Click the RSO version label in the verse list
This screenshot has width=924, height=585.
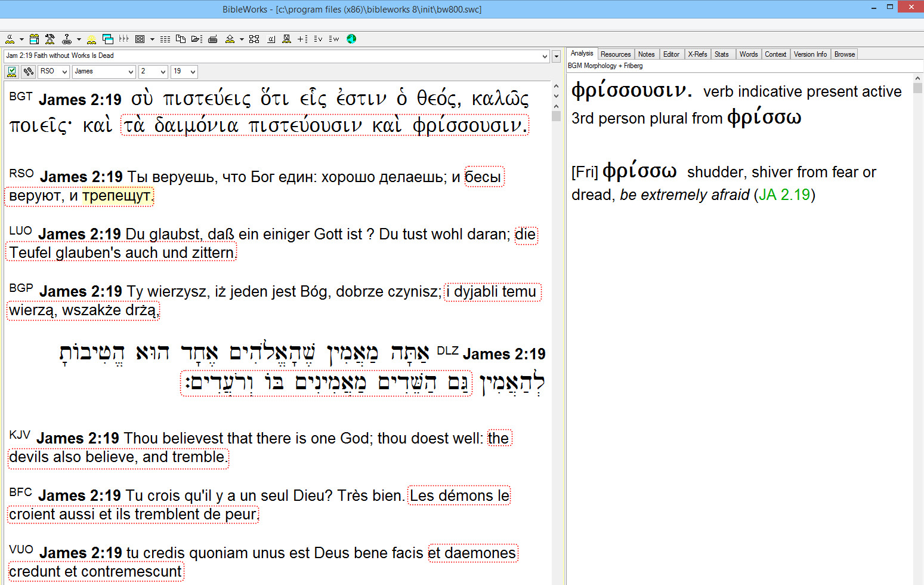pos(21,173)
